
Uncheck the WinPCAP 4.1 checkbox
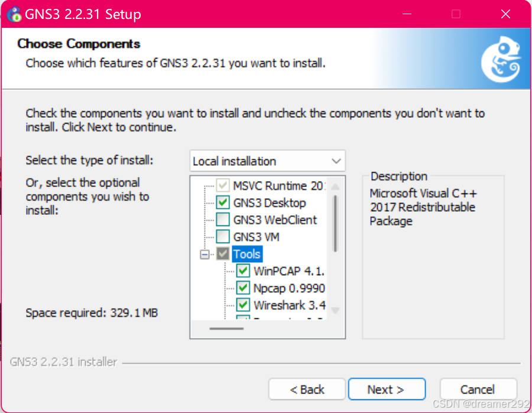click(244, 270)
